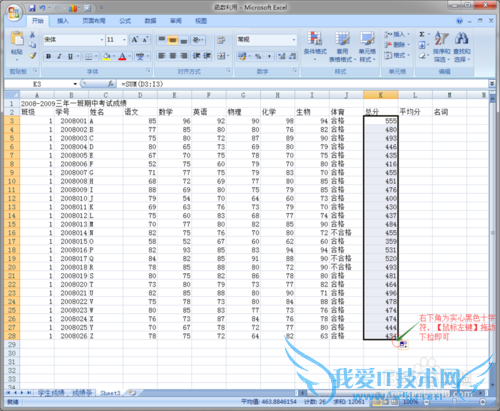Viewport: 500px width, 411px height.
Task: Click the Copy icon
Action: pos(32,45)
